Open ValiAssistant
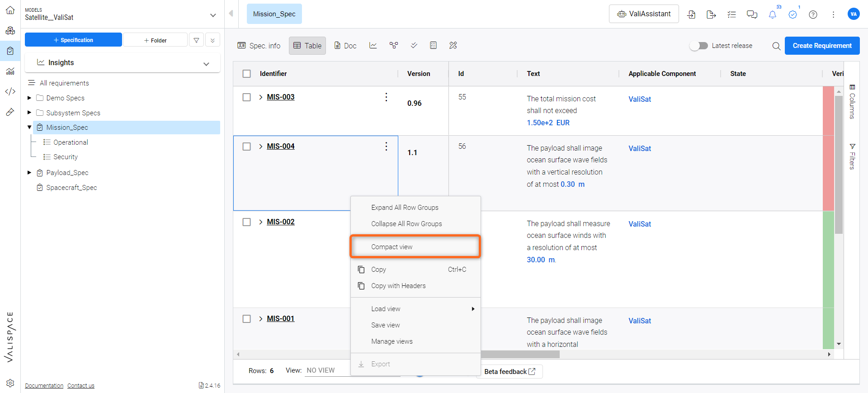The height and width of the screenshot is (393, 868). click(x=644, y=14)
